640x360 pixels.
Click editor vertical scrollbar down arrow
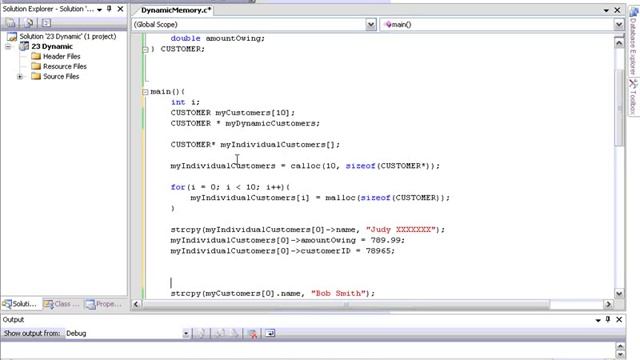(619, 293)
